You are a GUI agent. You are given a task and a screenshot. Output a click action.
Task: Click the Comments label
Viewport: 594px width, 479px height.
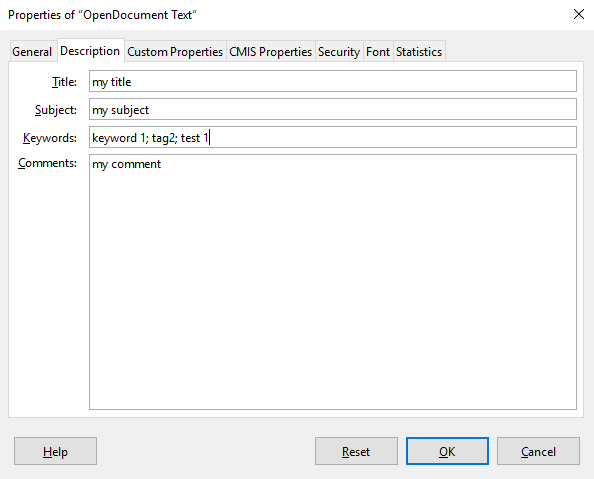(x=47, y=163)
